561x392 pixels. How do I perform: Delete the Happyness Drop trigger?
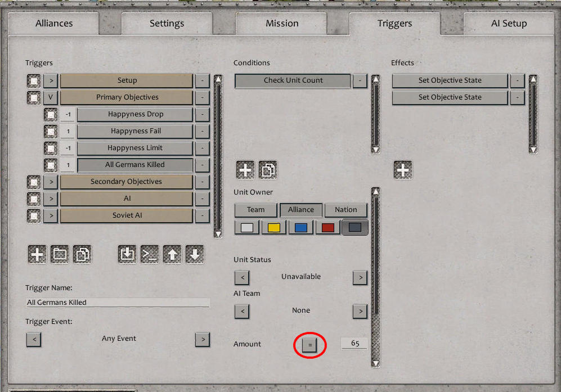(x=203, y=115)
